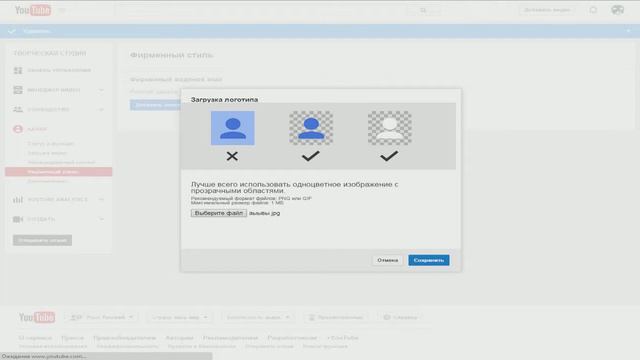
Task: Expand the YouTube Analytics sidebar section
Action: click(101, 200)
